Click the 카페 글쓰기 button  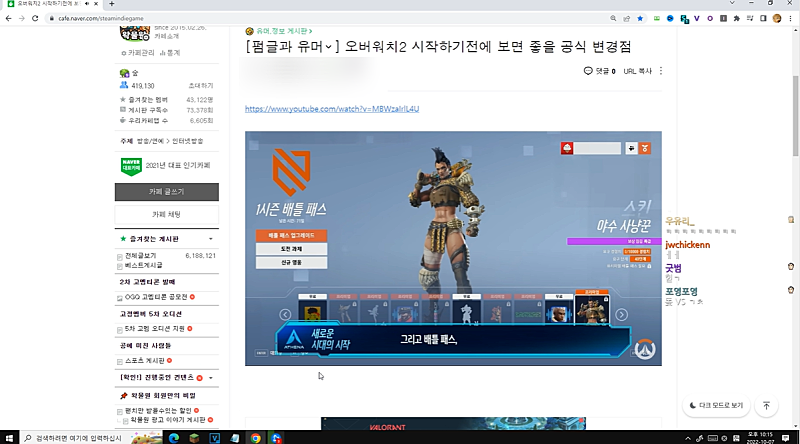[x=167, y=192]
